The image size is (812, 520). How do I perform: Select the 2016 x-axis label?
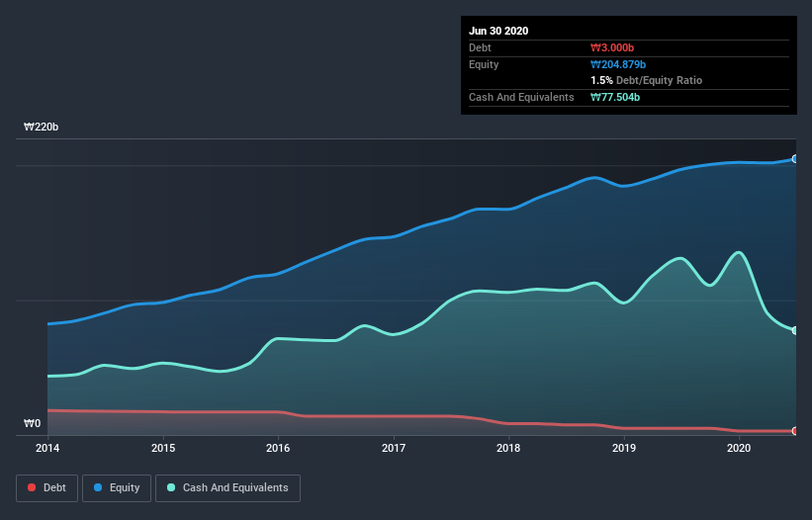[278, 448]
